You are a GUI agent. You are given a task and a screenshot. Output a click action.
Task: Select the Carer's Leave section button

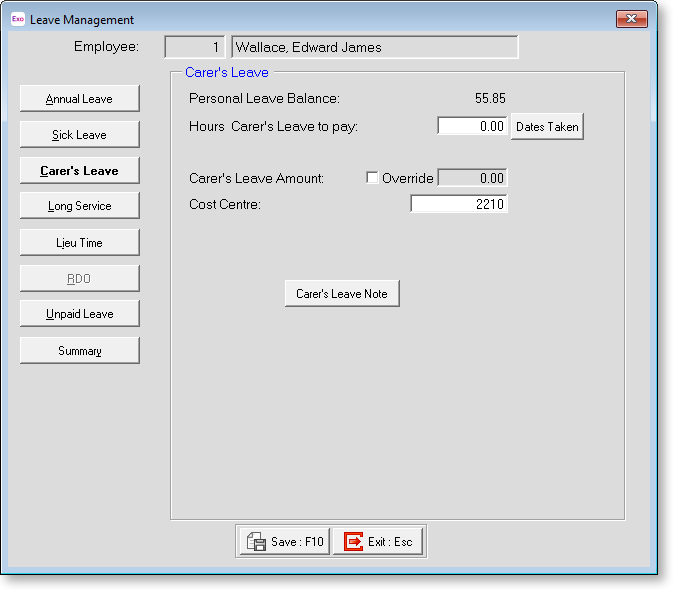(x=79, y=171)
